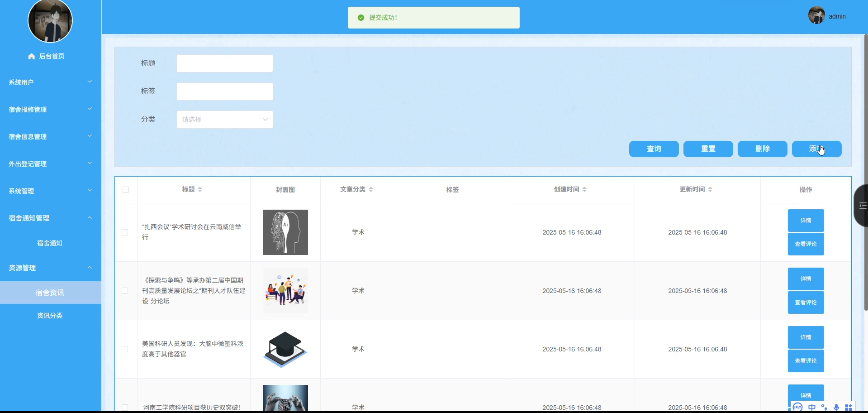
Task: Switch the 中 Chinese input mode icon
Action: [812, 407]
